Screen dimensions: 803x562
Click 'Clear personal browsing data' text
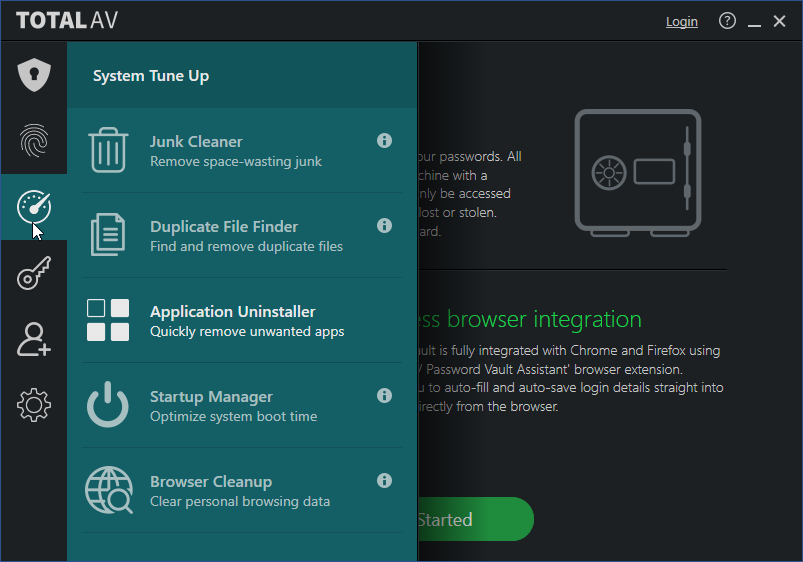click(x=240, y=502)
